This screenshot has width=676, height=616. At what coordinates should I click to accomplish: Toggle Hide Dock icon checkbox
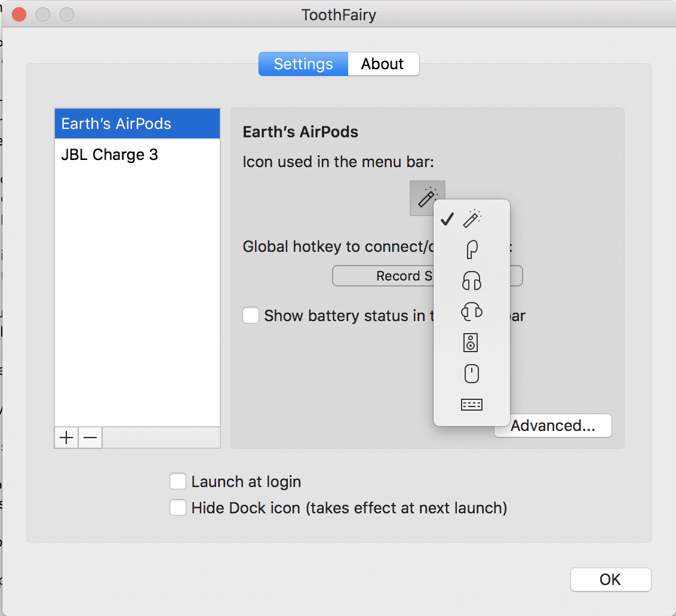(177, 507)
